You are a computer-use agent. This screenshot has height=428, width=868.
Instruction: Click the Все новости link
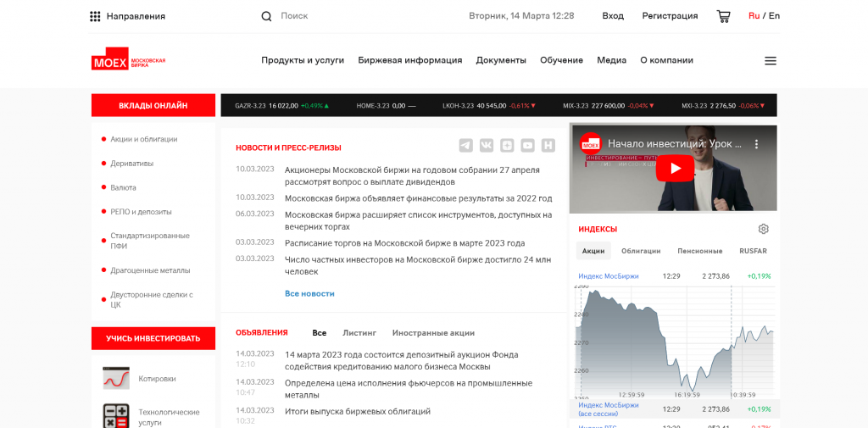pyautogui.click(x=309, y=293)
